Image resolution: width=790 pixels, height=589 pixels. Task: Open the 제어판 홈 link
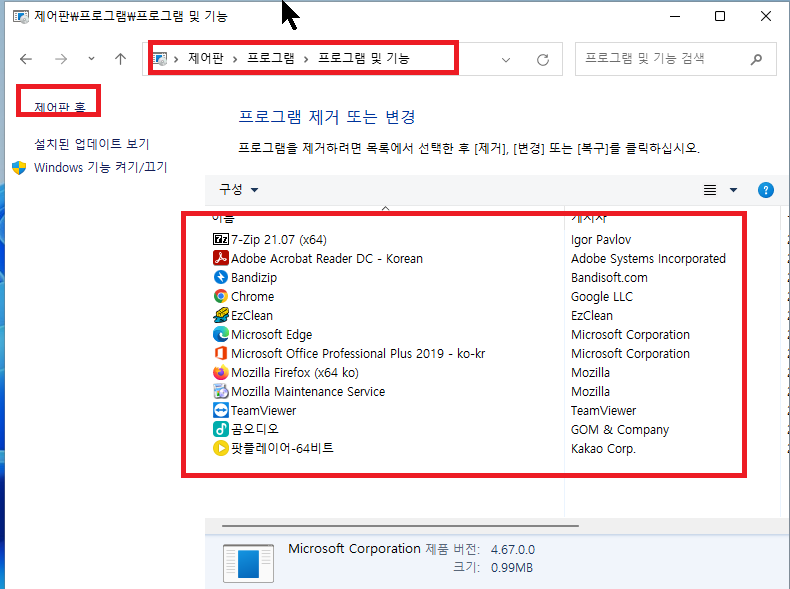pos(59,107)
